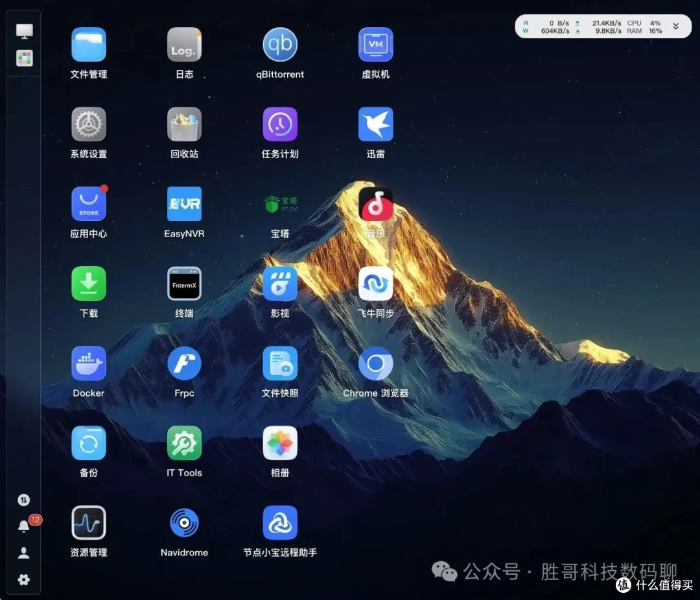Screen dimensions: 700x600
Task: Launch IT Tools
Action: (x=184, y=443)
